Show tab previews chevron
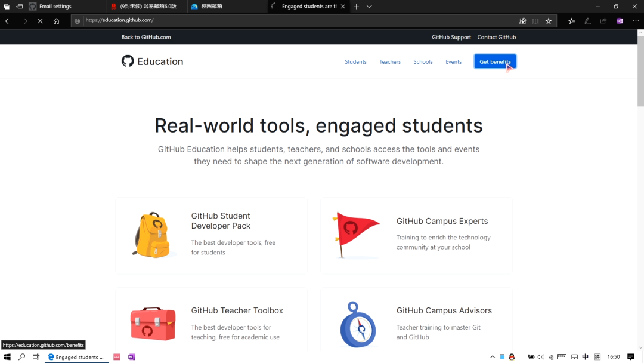644x363 pixels. pos(369,7)
